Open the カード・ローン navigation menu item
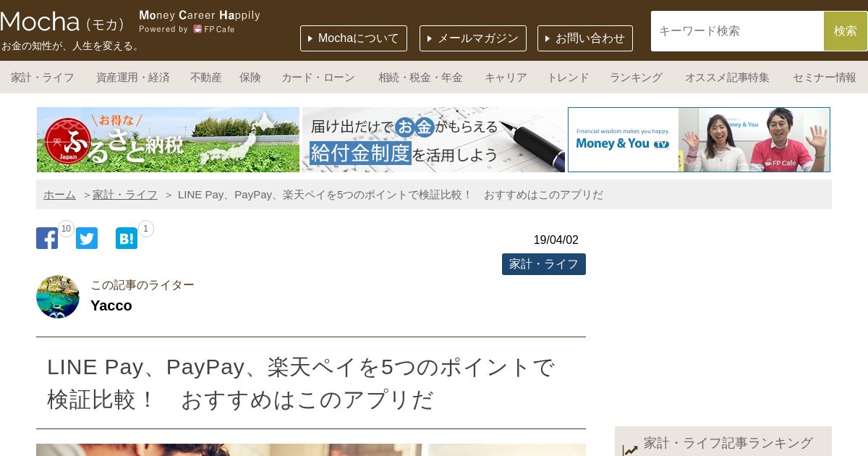The height and width of the screenshot is (456, 868). coord(318,77)
